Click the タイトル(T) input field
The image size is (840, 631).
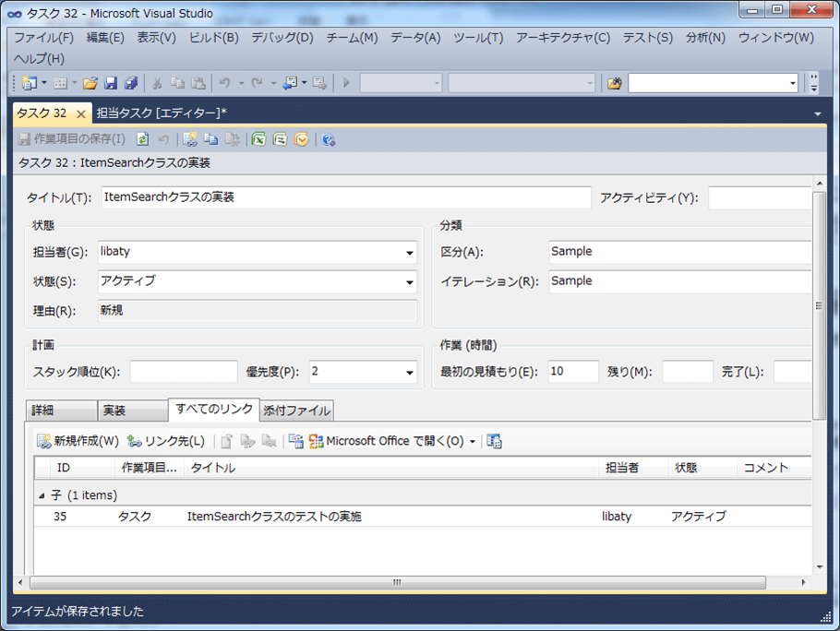pos(346,197)
